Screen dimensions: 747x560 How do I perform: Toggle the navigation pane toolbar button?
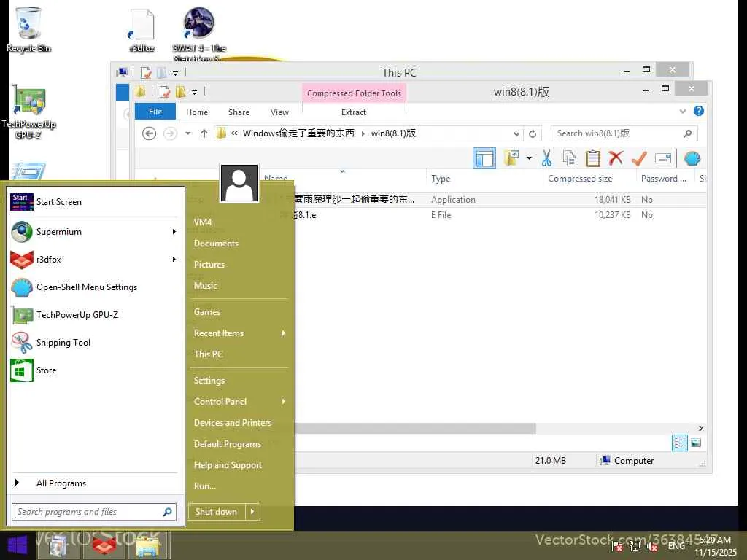(x=484, y=158)
